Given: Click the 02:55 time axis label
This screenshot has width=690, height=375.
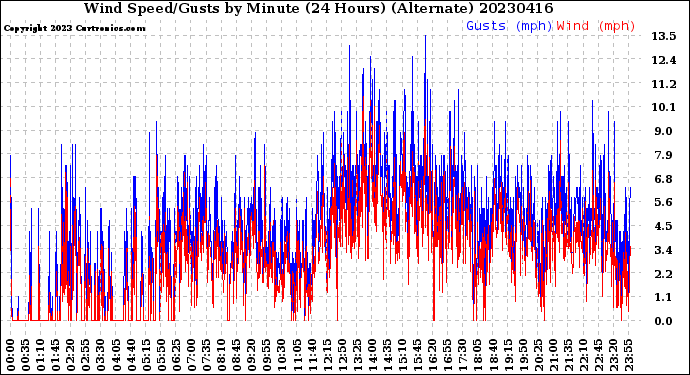Looking at the screenshot, I should pos(86,355).
